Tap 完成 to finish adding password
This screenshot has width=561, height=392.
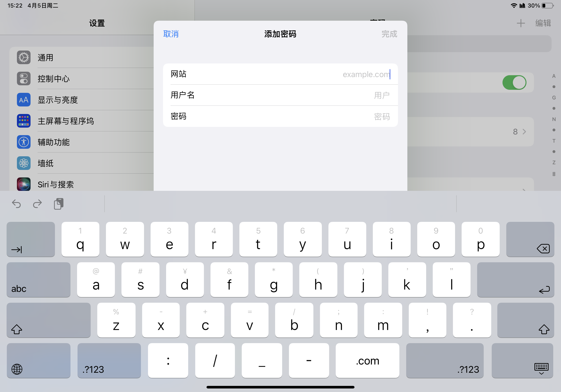389,34
